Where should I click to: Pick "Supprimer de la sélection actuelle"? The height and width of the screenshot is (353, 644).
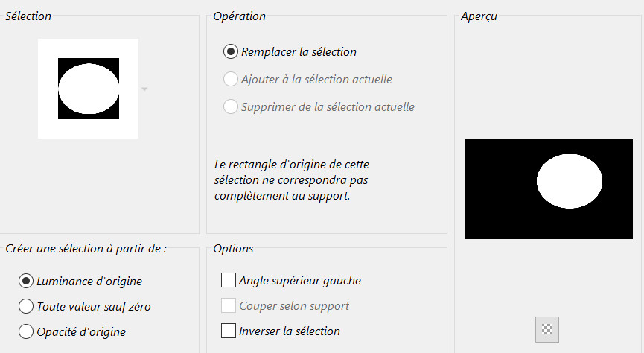click(231, 106)
